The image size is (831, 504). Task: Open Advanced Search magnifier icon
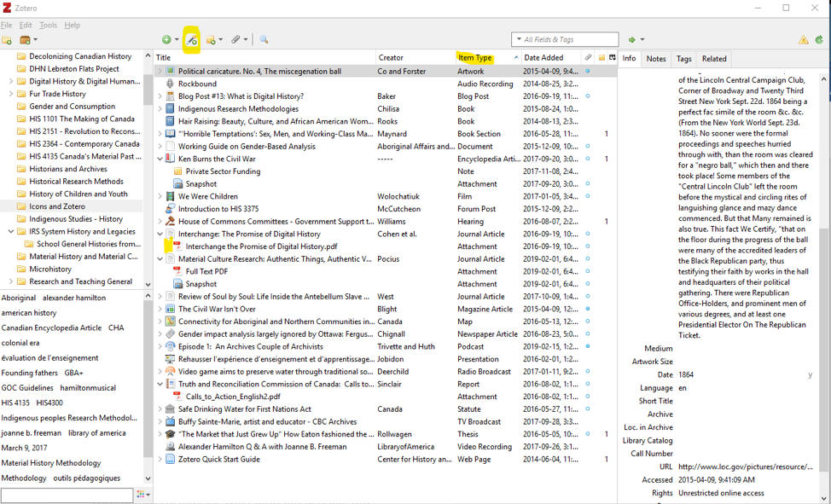264,40
